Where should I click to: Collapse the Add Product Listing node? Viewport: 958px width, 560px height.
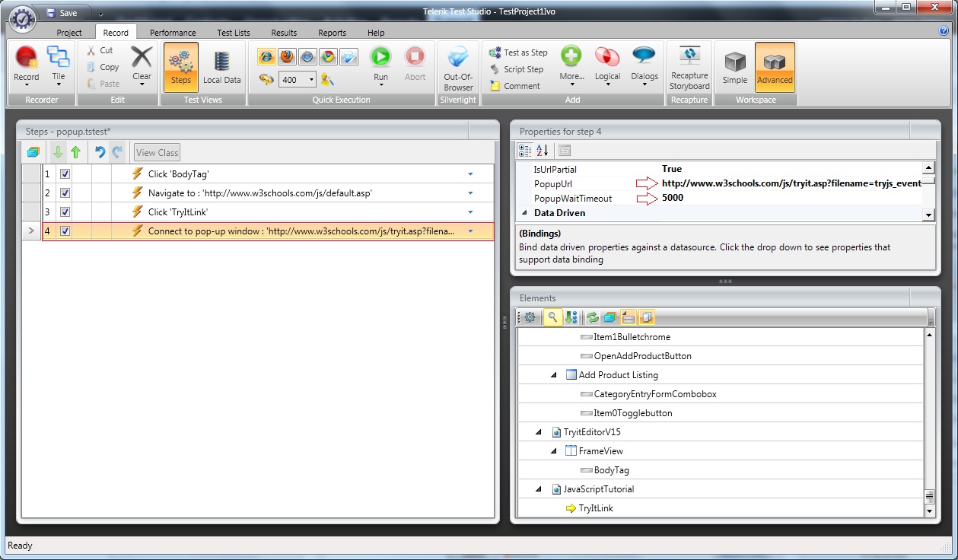click(x=554, y=375)
